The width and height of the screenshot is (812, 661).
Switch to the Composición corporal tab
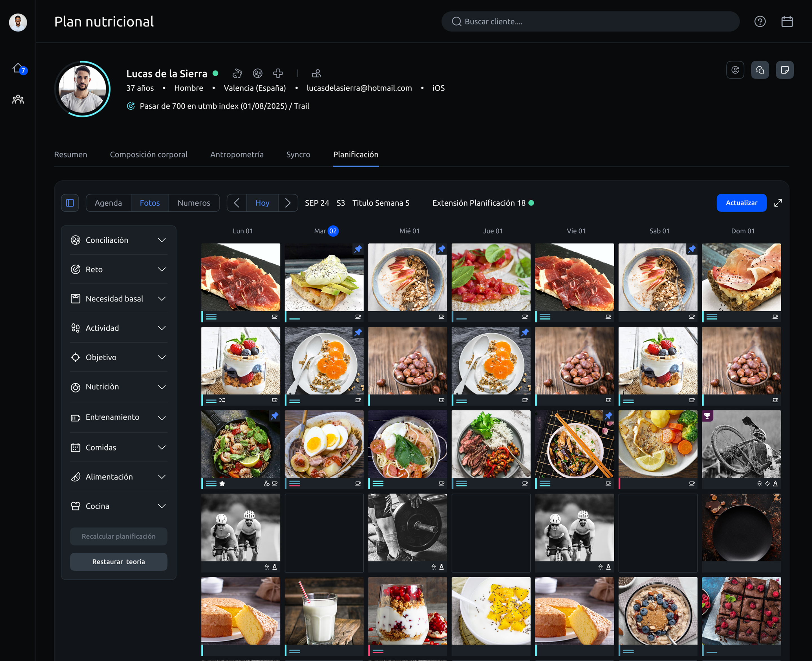pyautogui.click(x=149, y=155)
